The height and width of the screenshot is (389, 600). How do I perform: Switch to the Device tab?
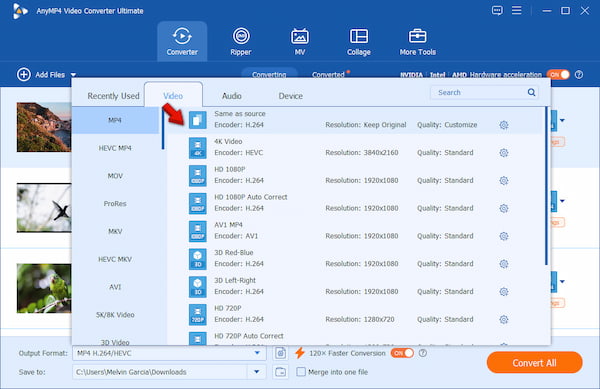coord(290,96)
